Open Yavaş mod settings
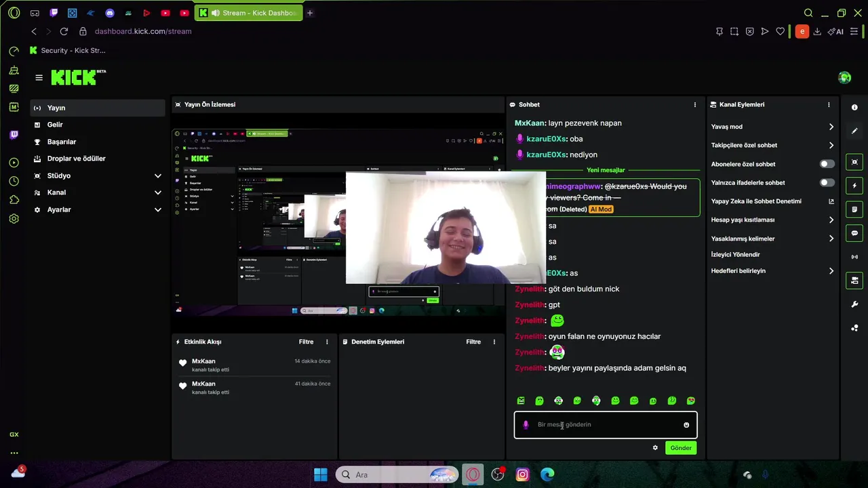This screenshot has width=868, height=488. pos(772,127)
